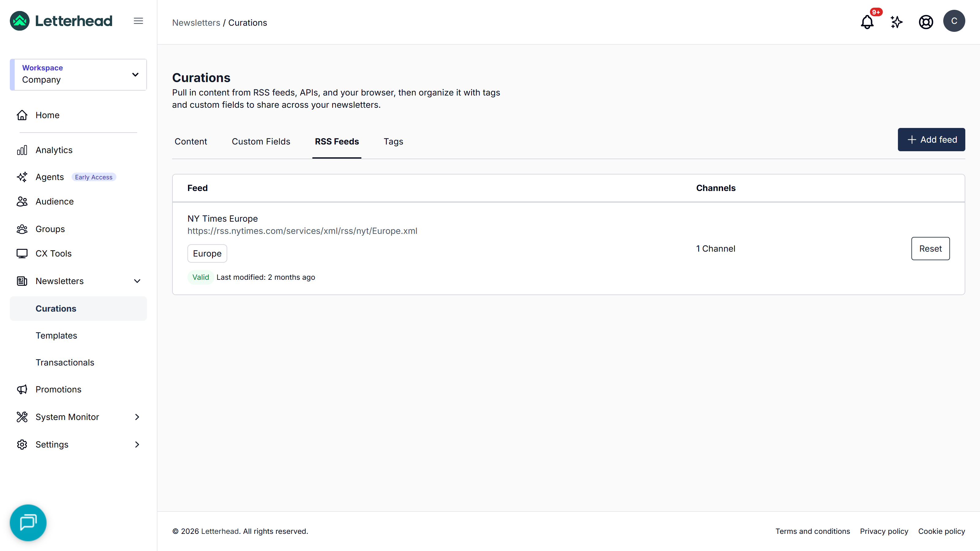Open notifications bell icon

pos(867,22)
